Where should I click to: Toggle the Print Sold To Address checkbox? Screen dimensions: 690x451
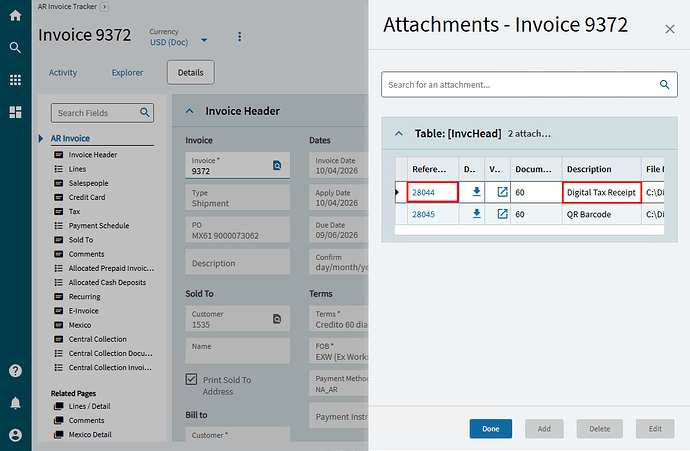tap(191, 379)
